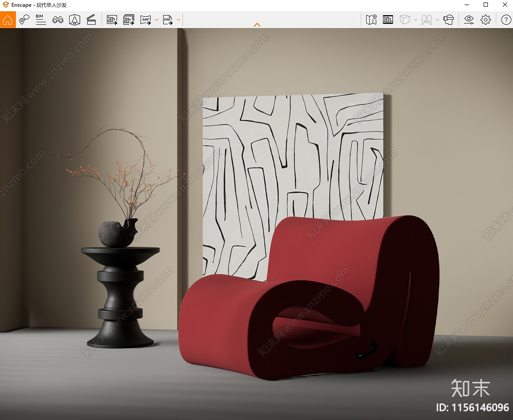The width and height of the screenshot is (513, 420).
Task: Export a 360° panorama
Action: [x=146, y=20]
